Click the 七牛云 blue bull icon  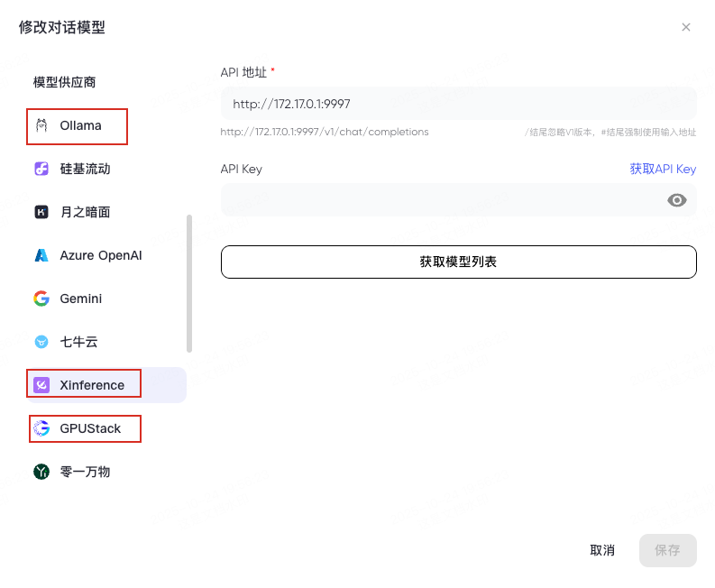[41, 342]
